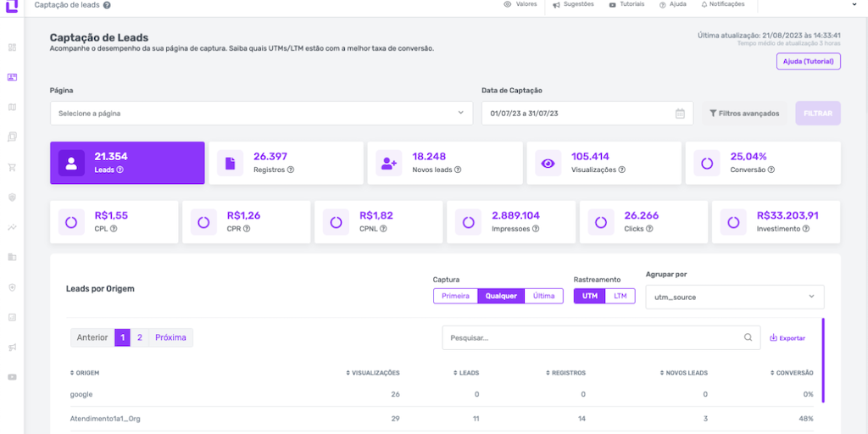868x434 pixels.
Task: Open Tutoriais in top navigation
Action: 628,4
